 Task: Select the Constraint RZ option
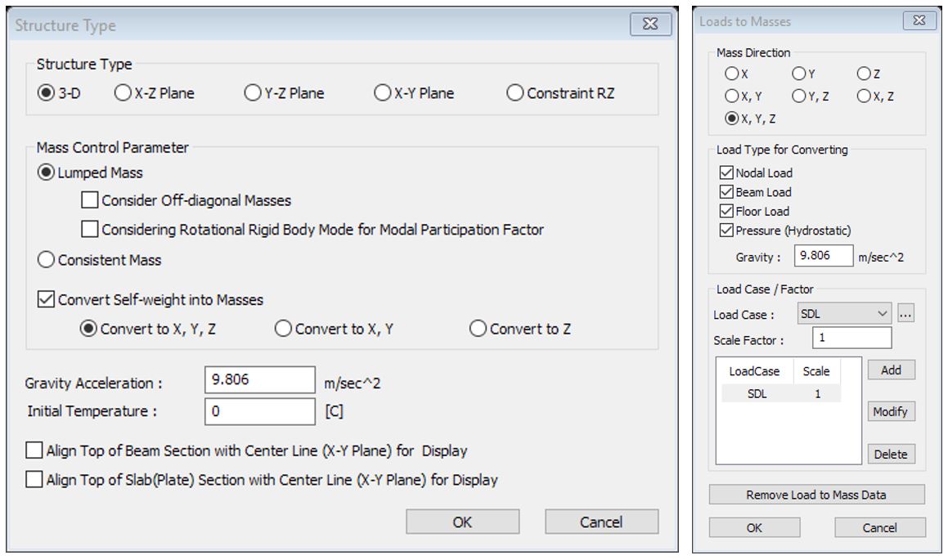(x=514, y=93)
